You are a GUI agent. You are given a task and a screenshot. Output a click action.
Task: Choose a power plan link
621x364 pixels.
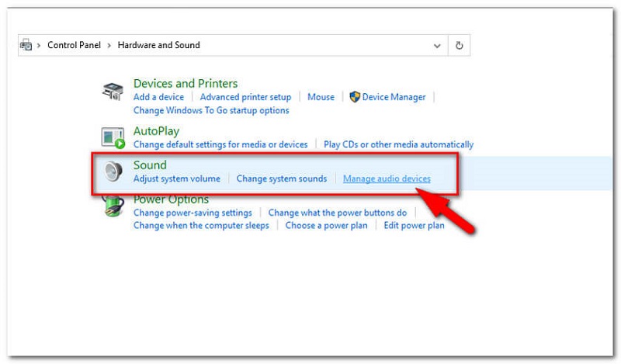[x=326, y=225]
